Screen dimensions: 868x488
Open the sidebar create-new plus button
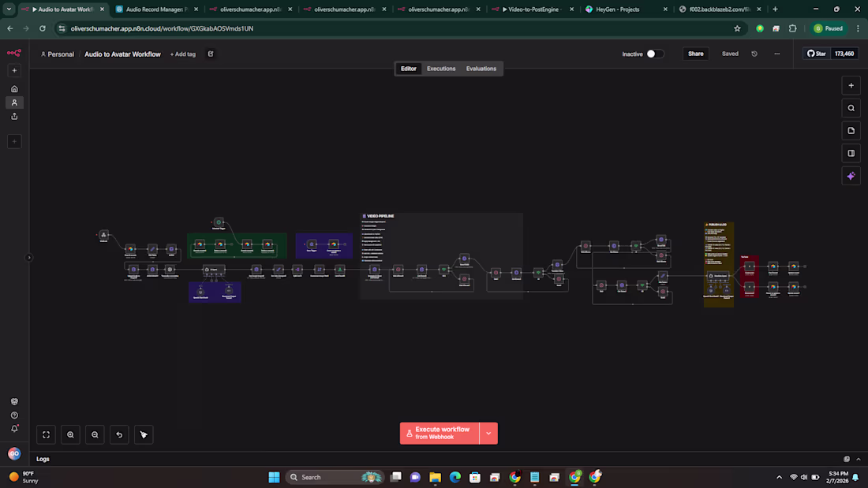[14, 70]
